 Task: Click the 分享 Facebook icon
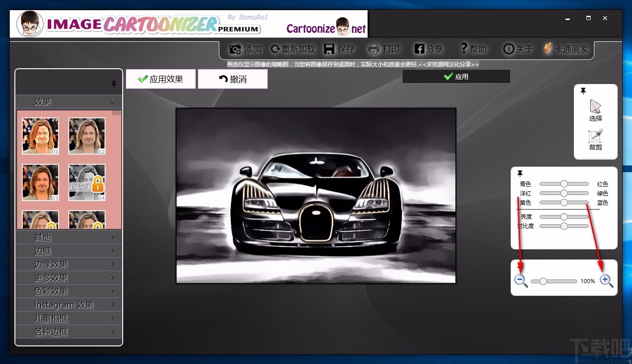(x=420, y=49)
